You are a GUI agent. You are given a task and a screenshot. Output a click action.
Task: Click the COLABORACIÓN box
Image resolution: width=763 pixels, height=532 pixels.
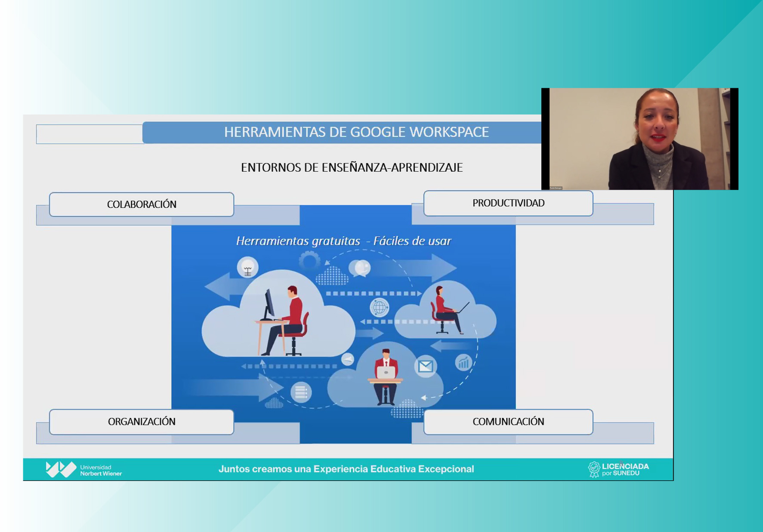pyautogui.click(x=142, y=204)
